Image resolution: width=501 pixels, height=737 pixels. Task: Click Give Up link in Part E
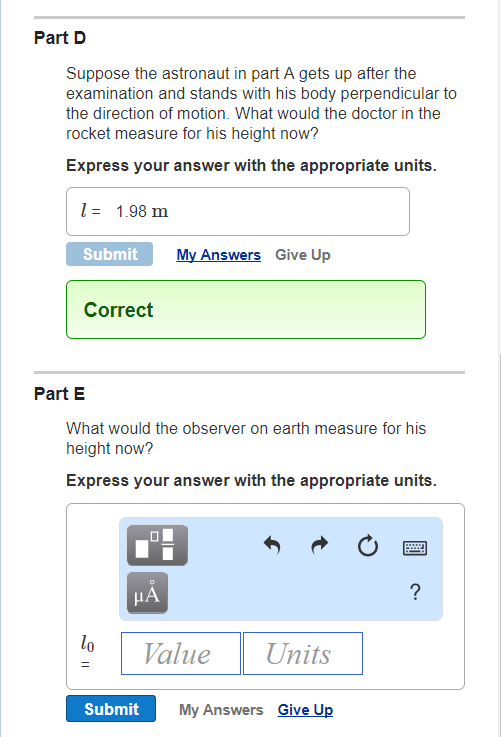pyautogui.click(x=305, y=710)
